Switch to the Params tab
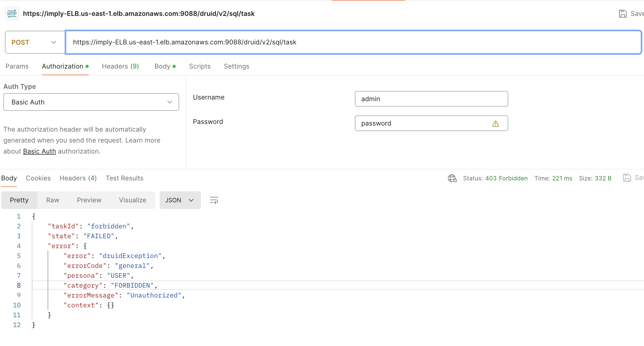644x346 pixels. [17, 66]
